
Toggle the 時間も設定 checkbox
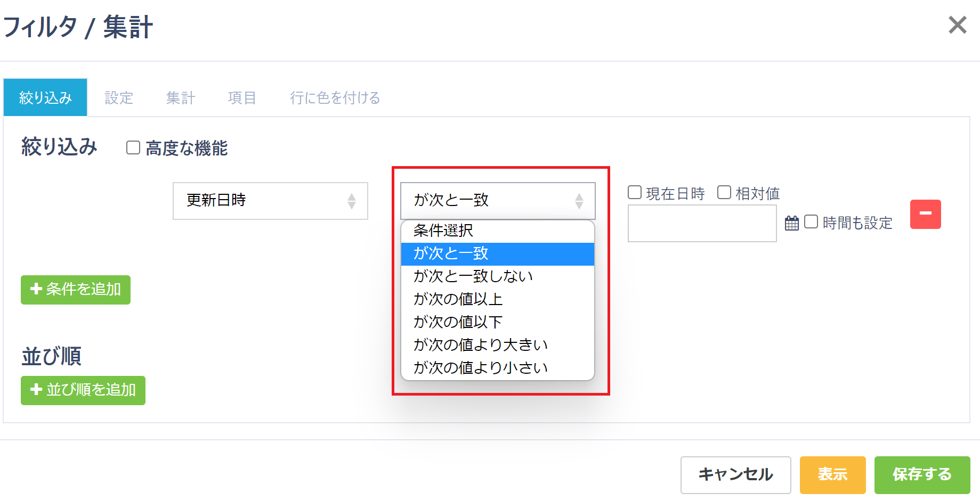pos(811,222)
